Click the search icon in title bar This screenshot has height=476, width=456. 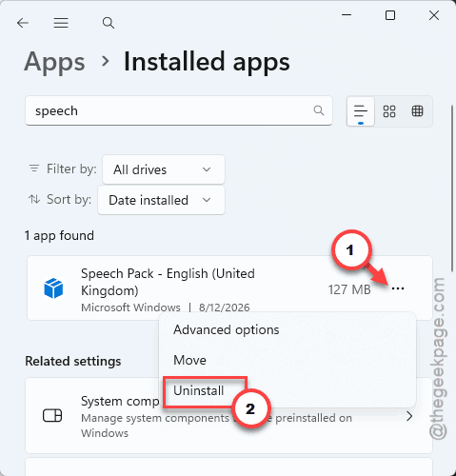click(109, 23)
